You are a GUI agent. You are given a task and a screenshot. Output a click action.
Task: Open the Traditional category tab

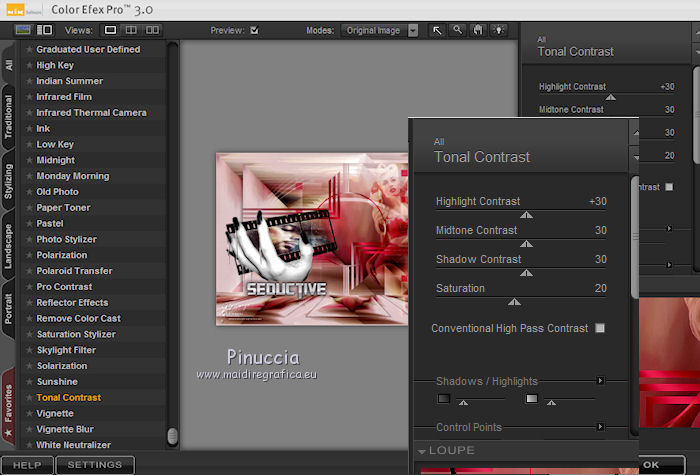pos(8,117)
